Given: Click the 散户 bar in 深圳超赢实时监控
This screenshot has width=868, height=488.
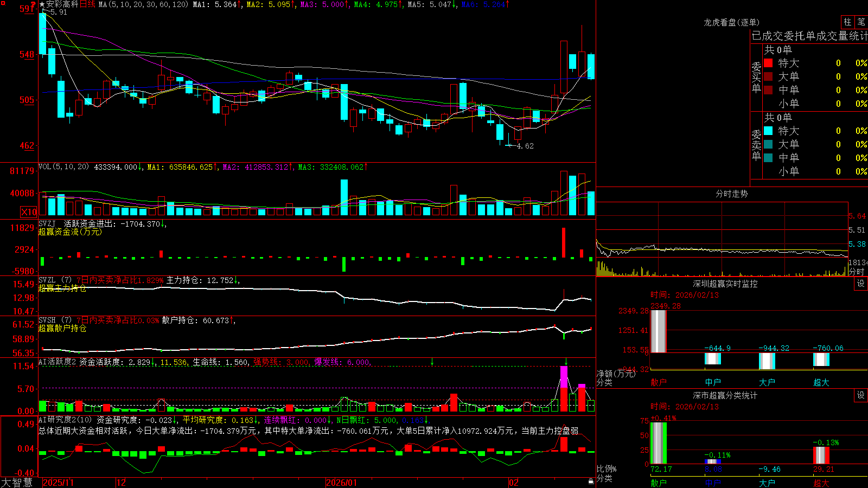Looking at the screenshot, I should coord(659,331).
